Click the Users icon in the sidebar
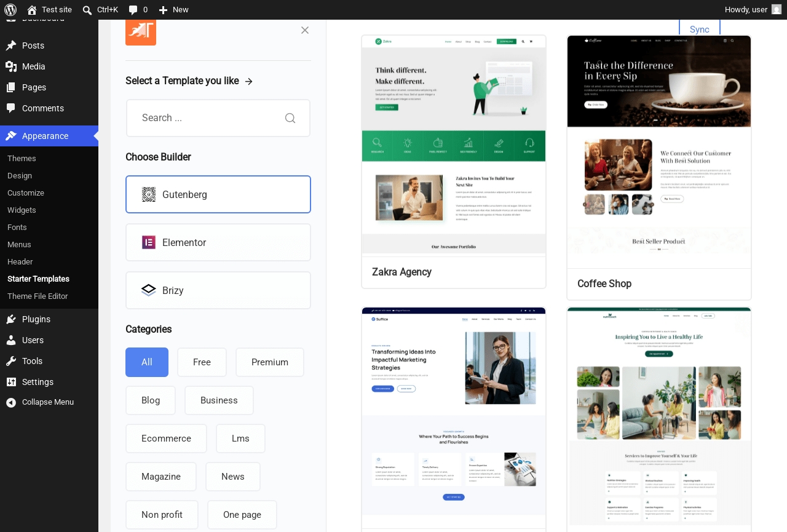This screenshot has width=787, height=532. point(11,340)
